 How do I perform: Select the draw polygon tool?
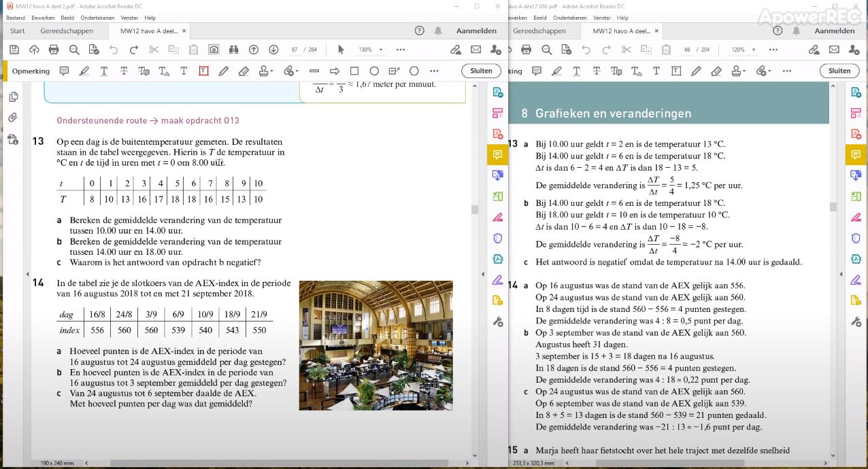coord(414,71)
